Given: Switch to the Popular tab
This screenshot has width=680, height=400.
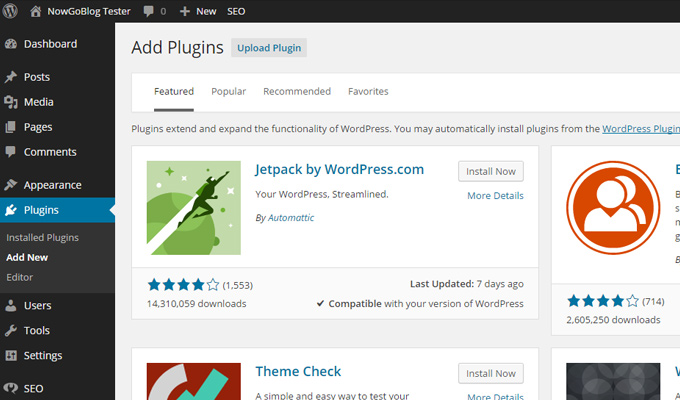Looking at the screenshot, I should coord(229,92).
